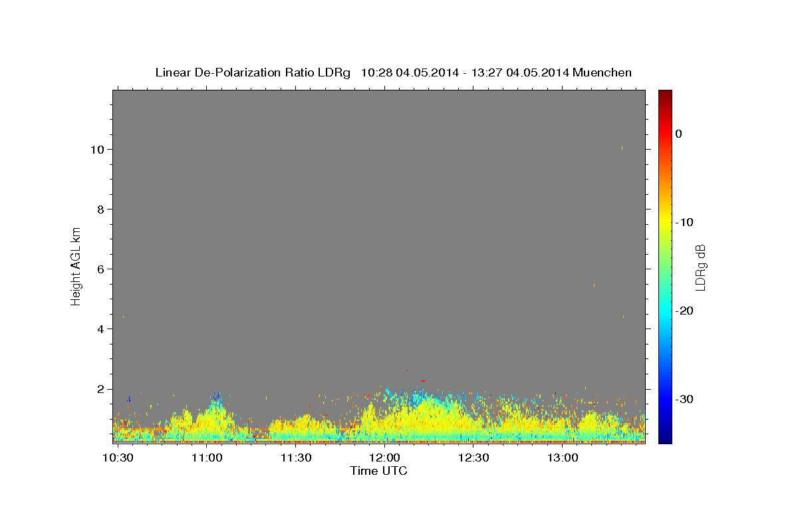Click the colorbar value '-10'

(x=684, y=222)
